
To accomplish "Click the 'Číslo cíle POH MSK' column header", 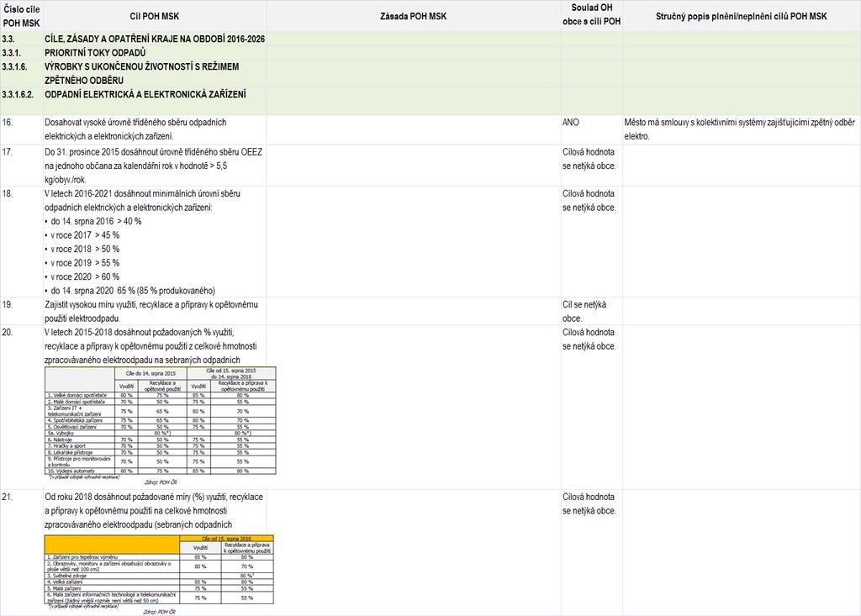I will [x=21, y=16].
